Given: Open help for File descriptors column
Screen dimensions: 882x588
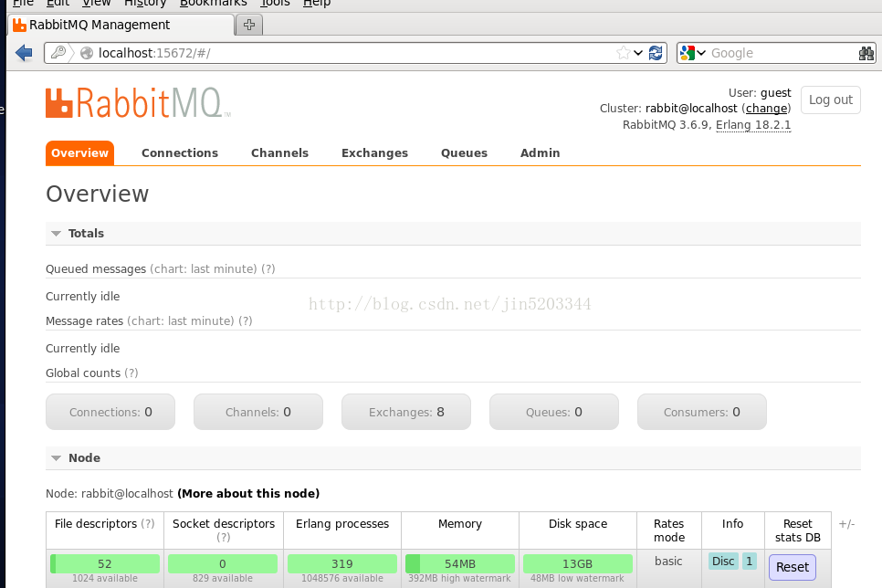Looking at the screenshot, I should coord(147,524).
